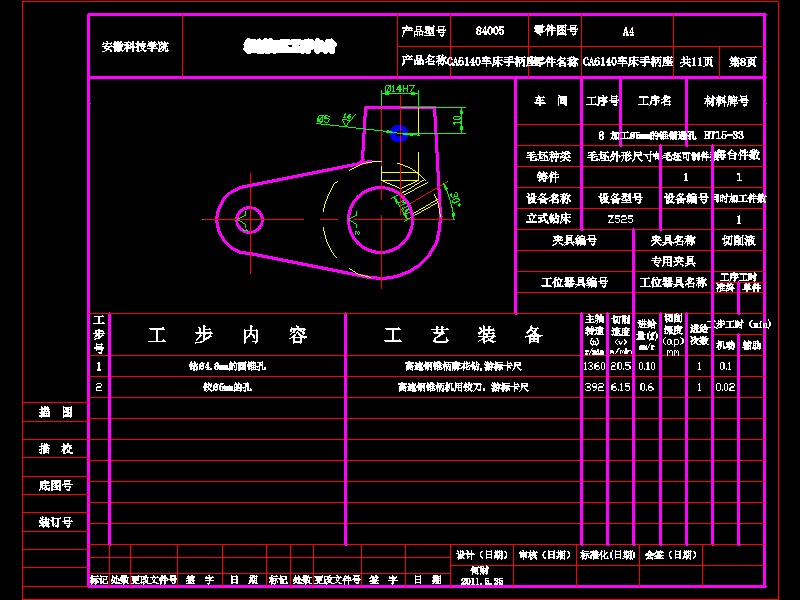The width and height of the screenshot is (800, 600).
Task: Click the 共11页 total pages cell
Action: pyautogui.click(x=696, y=62)
